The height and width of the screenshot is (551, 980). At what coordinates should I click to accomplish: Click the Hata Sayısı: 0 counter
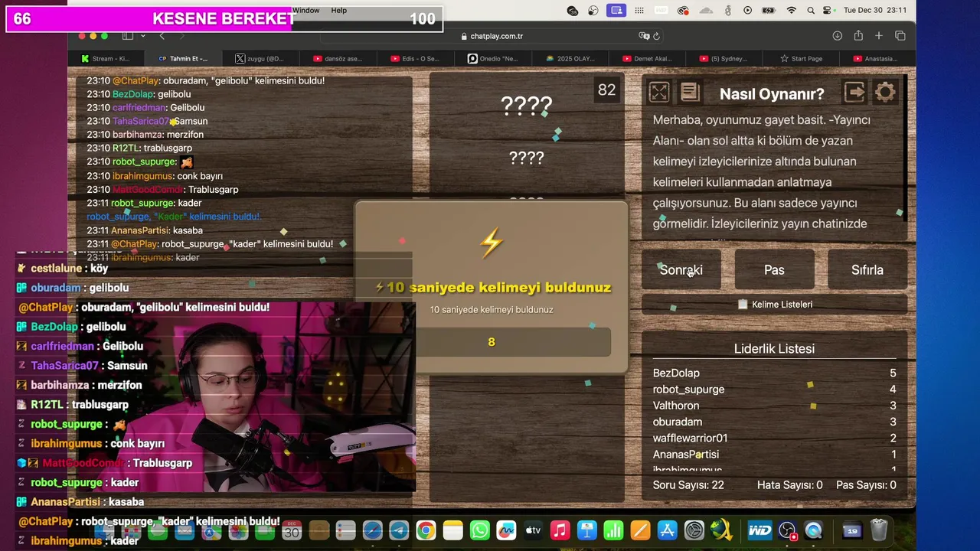789,484
